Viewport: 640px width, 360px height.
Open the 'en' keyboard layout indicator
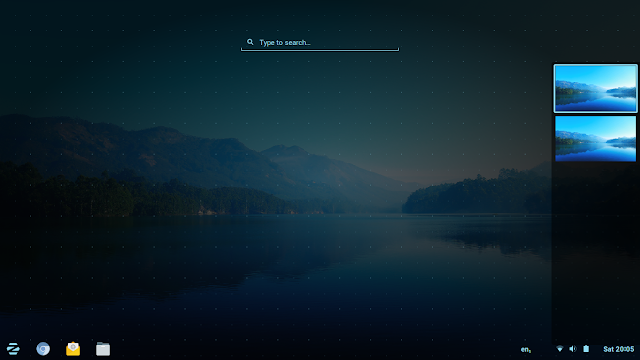(x=526, y=349)
